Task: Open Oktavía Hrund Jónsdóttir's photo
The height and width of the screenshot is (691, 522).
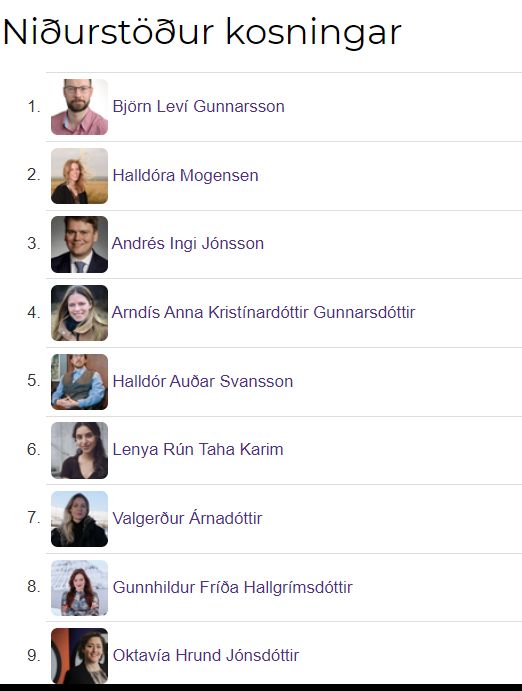Action: click(79, 656)
